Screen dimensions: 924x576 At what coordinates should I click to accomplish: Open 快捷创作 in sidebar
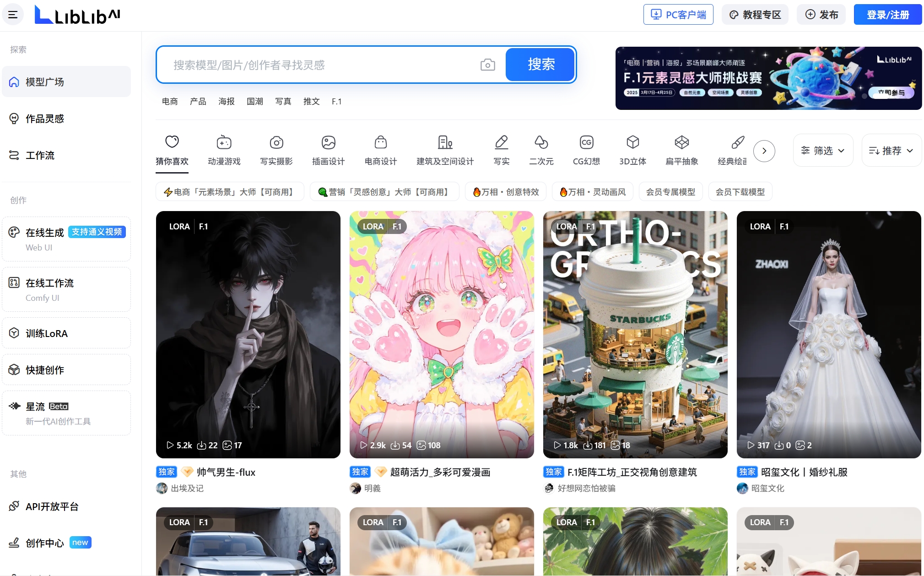click(x=66, y=370)
